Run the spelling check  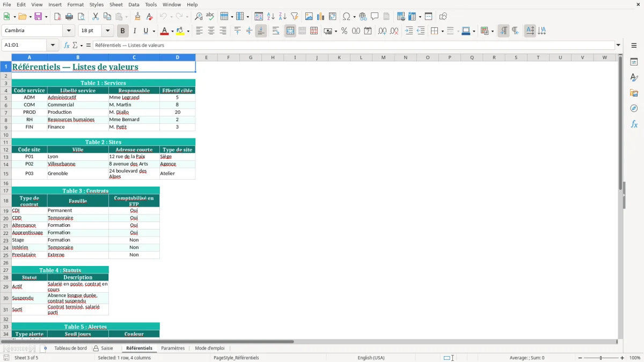tap(210, 17)
